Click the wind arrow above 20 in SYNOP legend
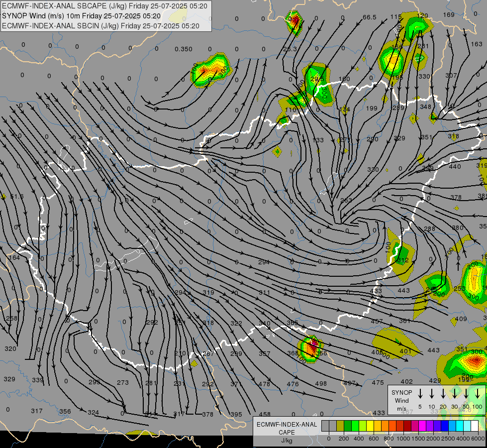Image resolution: width=487 pixels, height=448 pixels. click(443, 394)
